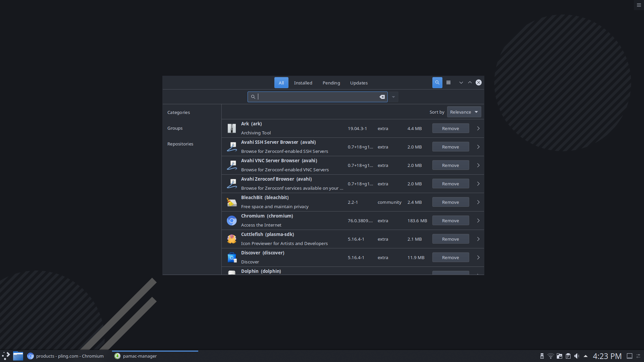Expand hidden system tray icons arrow
Screen dimensions: 644x362
pyautogui.click(x=585, y=356)
